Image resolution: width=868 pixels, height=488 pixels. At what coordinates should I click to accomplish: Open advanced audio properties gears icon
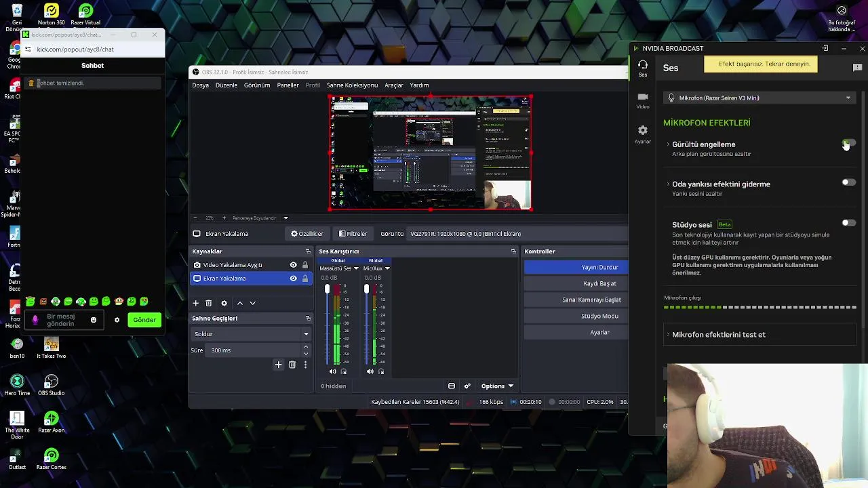coord(467,386)
